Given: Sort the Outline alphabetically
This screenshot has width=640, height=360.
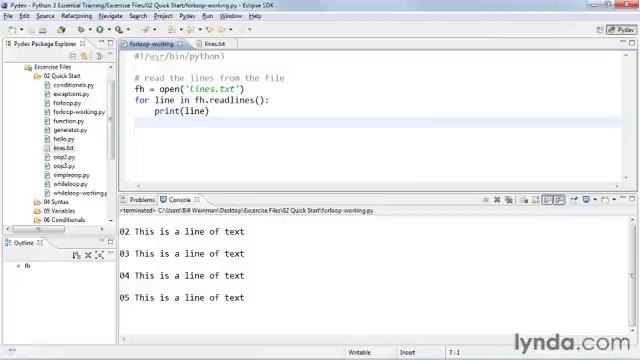Looking at the screenshot, I should pos(76,255).
